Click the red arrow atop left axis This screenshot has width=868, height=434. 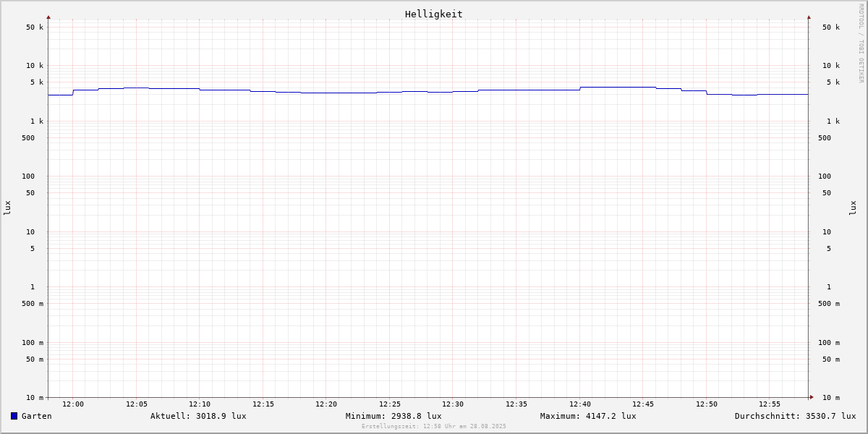(x=48, y=17)
